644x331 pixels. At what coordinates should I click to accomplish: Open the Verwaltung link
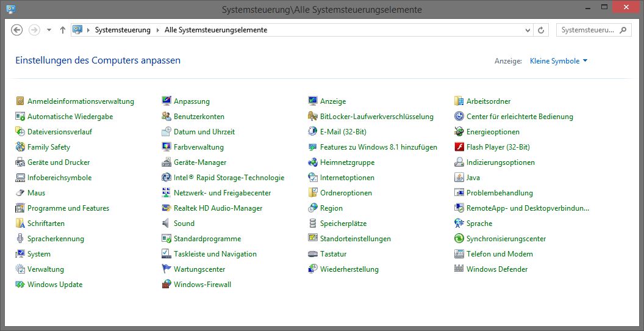click(46, 269)
